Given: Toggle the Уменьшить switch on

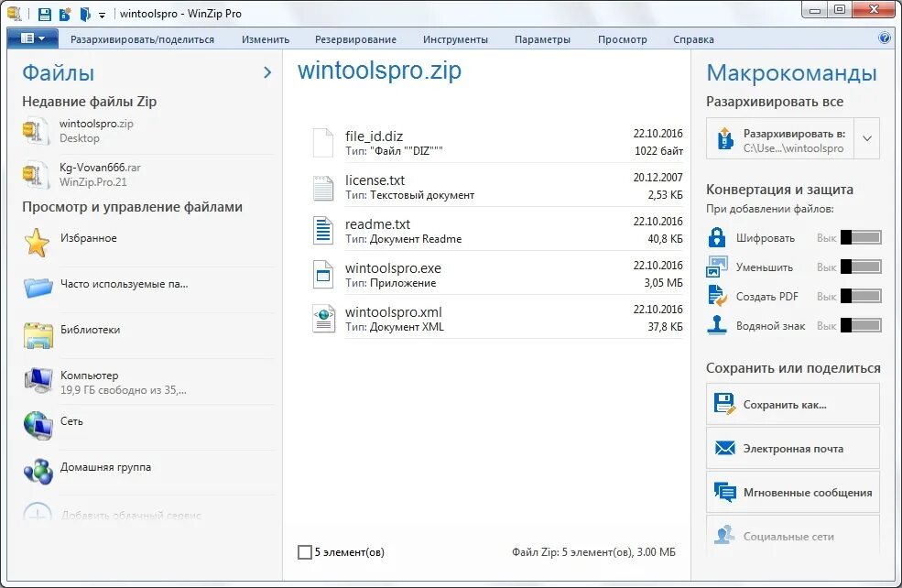Looking at the screenshot, I should 861,267.
